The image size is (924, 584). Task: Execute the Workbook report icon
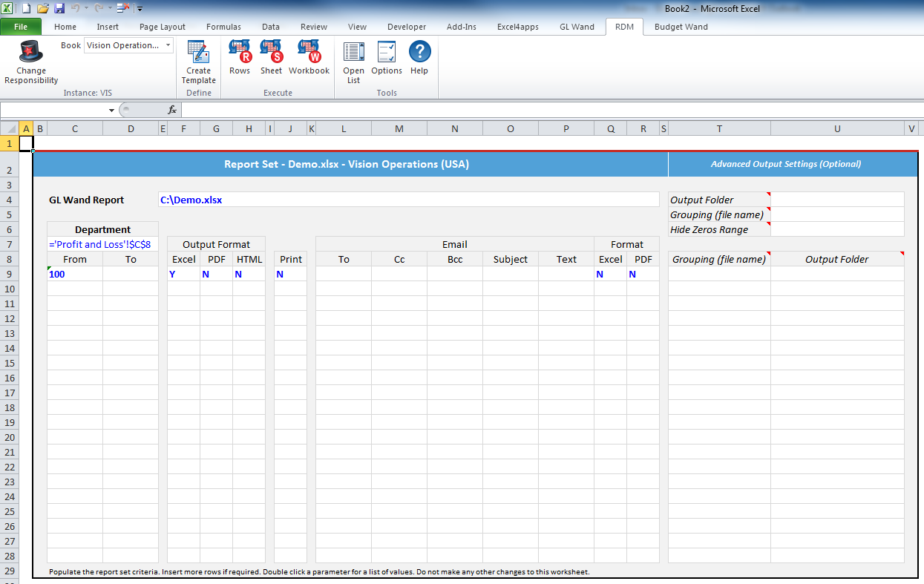(x=309, y=51)
